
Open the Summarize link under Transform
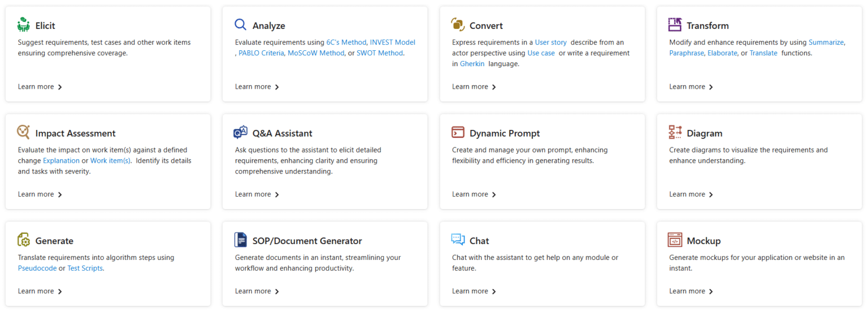826,42
